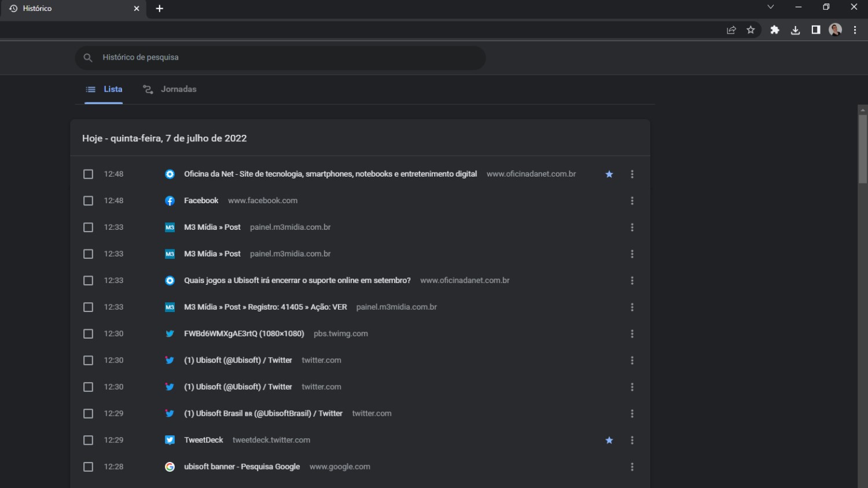
Task: Click bookmark star on TweetDeck row
Action: coord(609,441)
